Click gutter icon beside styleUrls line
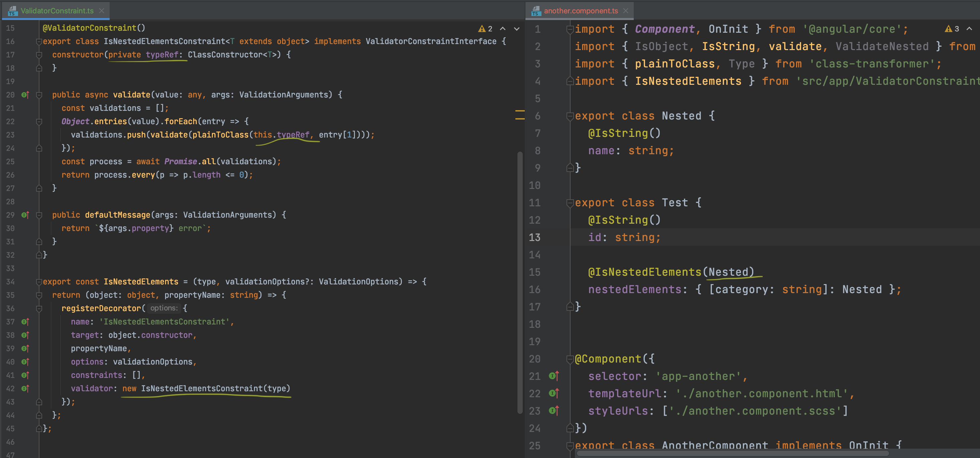The width and height of the screenshot is (980, 458). pyautogui.click(x=554, y=411)
